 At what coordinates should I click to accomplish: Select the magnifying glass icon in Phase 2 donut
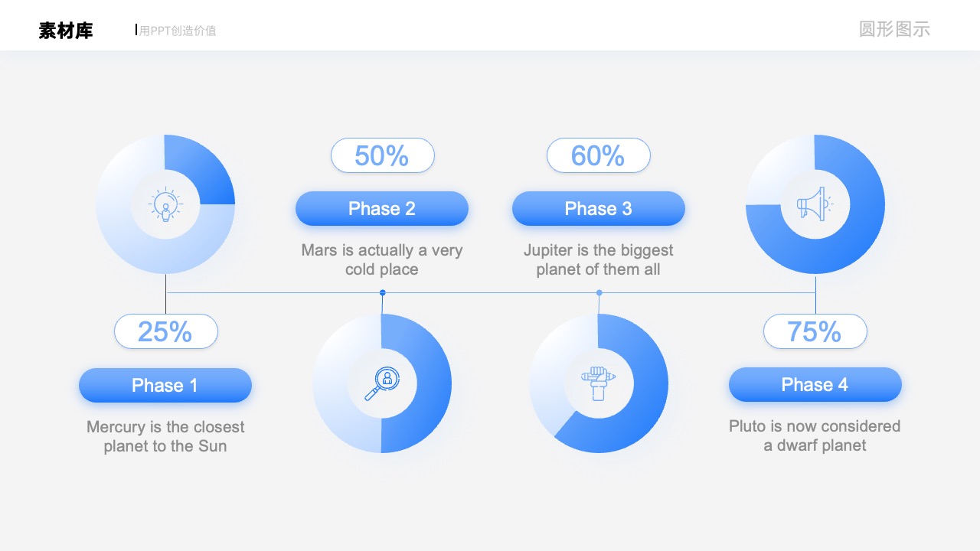tap(382, 383)
